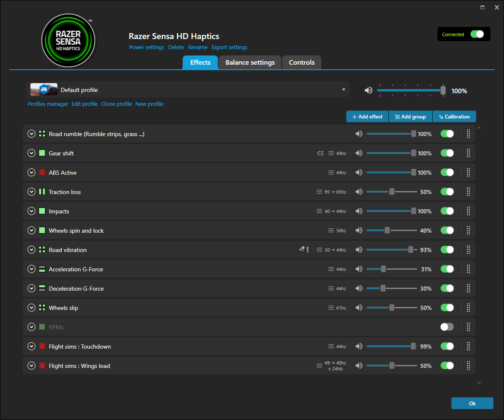This screenshot has width=504, height=420.
Task: Expand the Flight sims Wings load row
Action: pos(31,366)
